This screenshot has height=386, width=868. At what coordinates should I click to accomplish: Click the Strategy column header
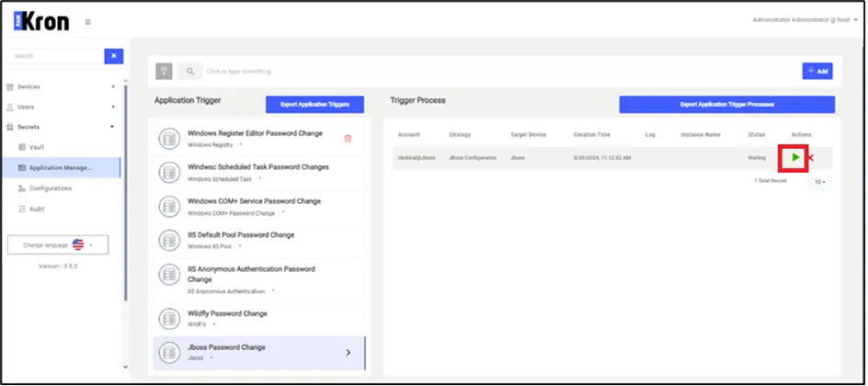[460, 134]
